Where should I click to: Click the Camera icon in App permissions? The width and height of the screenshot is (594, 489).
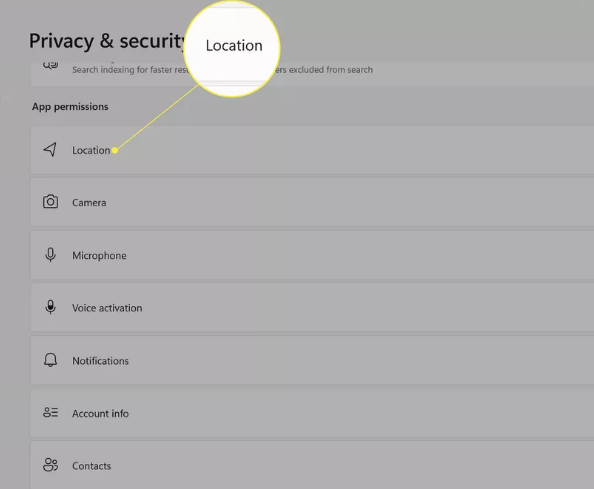(x=50, y=202)
